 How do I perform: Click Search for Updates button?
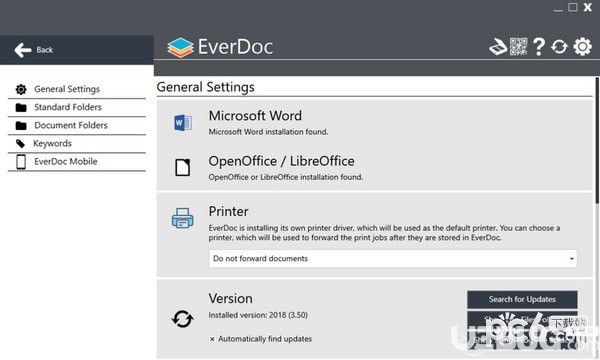(x=522, y=299)
